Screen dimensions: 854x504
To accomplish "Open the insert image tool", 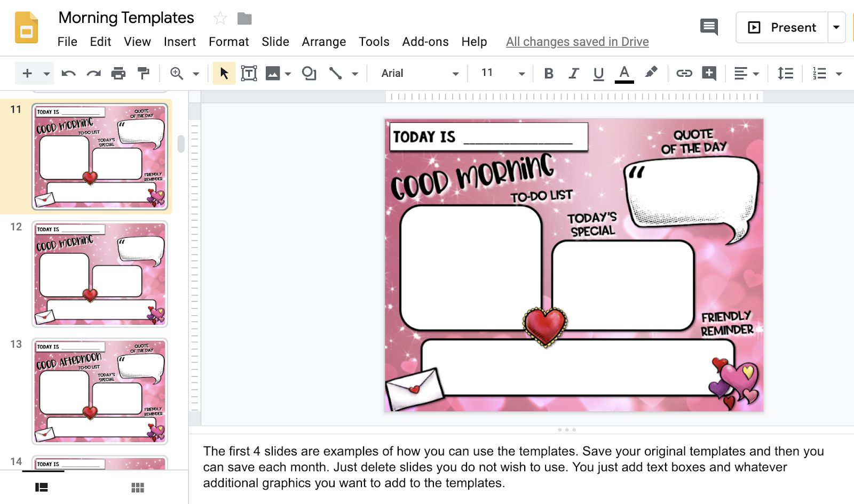I will coord(273,73).
